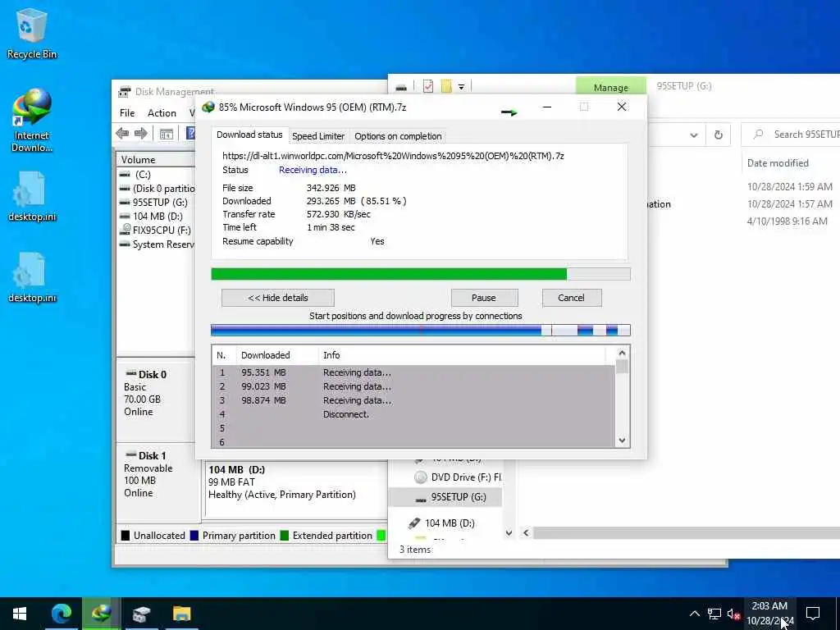Cancel the download
Viewport: 840px width, 630px height.
tap(572, 298)
